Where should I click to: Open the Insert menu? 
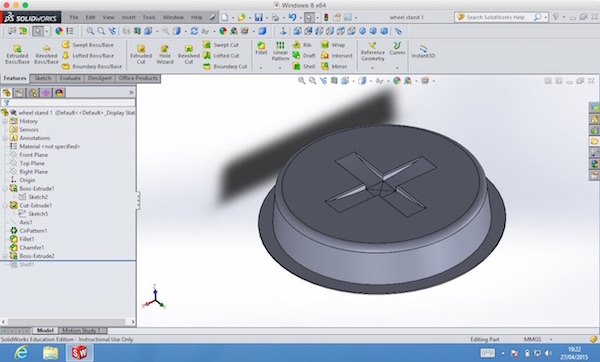[x=129, y=17]
